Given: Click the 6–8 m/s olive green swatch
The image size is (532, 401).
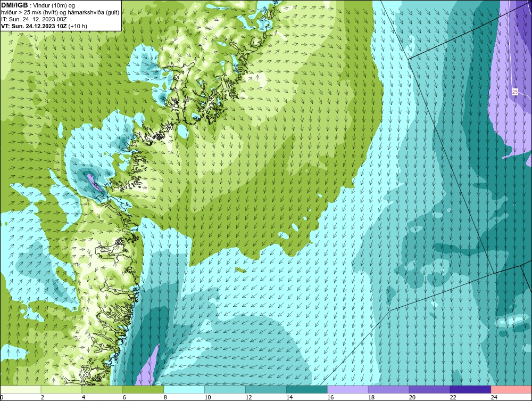Looking at the screenshot, I should point(143,389).
